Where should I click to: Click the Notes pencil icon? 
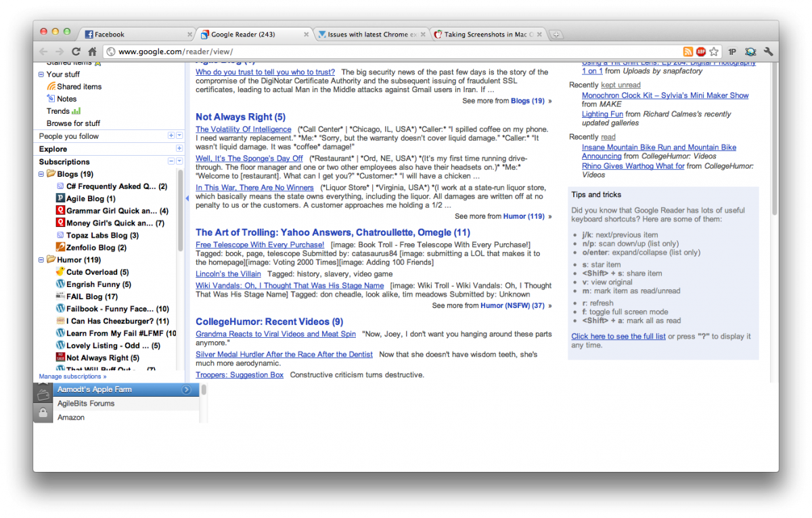51,99
